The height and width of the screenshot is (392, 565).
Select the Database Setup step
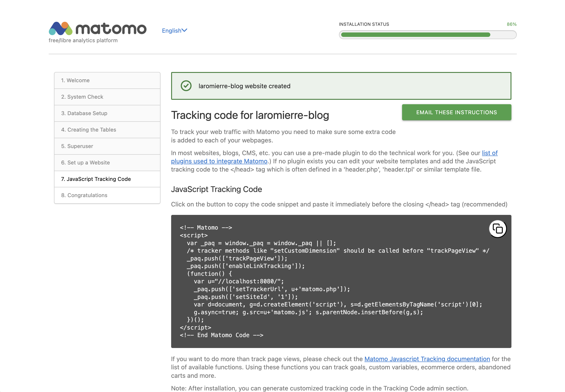(x=84, y=113)
